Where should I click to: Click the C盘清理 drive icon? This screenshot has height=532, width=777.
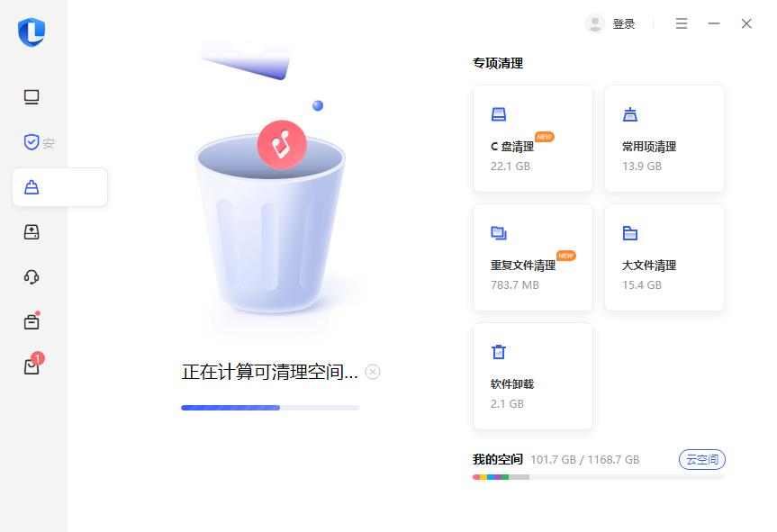point(498,113)
